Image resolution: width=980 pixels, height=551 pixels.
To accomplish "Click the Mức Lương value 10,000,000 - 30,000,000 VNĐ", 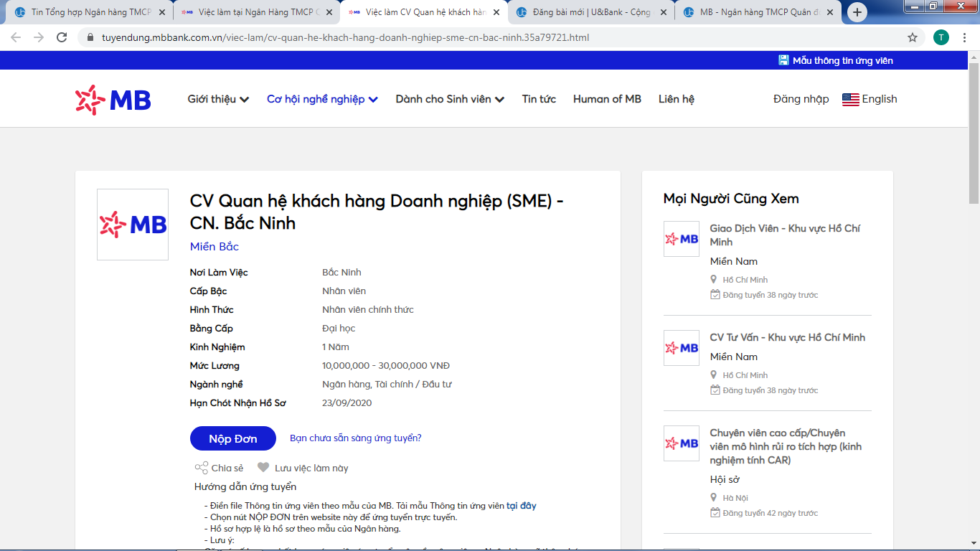I will pyautogui.click(x=386, y=365).
